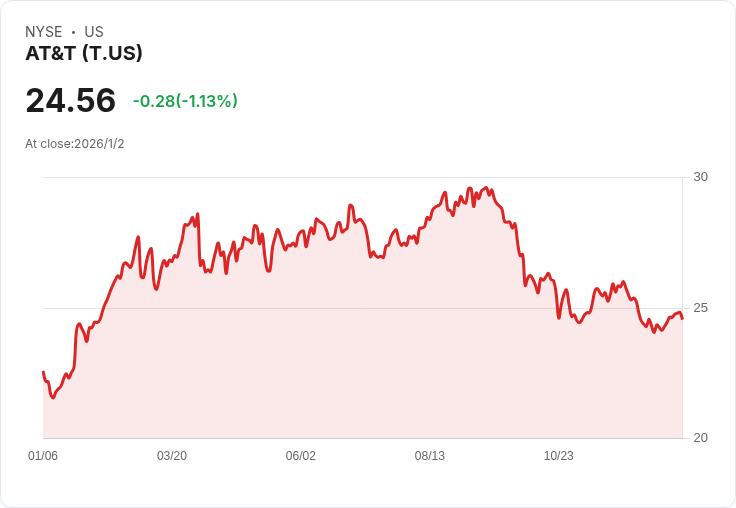Click the 24.56 current price

[70, 101]
